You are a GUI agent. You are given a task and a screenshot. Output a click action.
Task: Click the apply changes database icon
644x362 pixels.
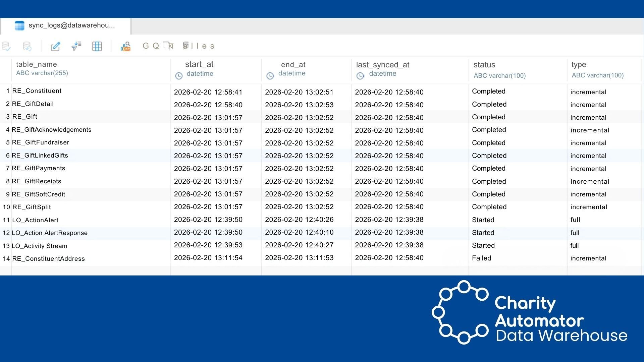click(x=6, y=46)
